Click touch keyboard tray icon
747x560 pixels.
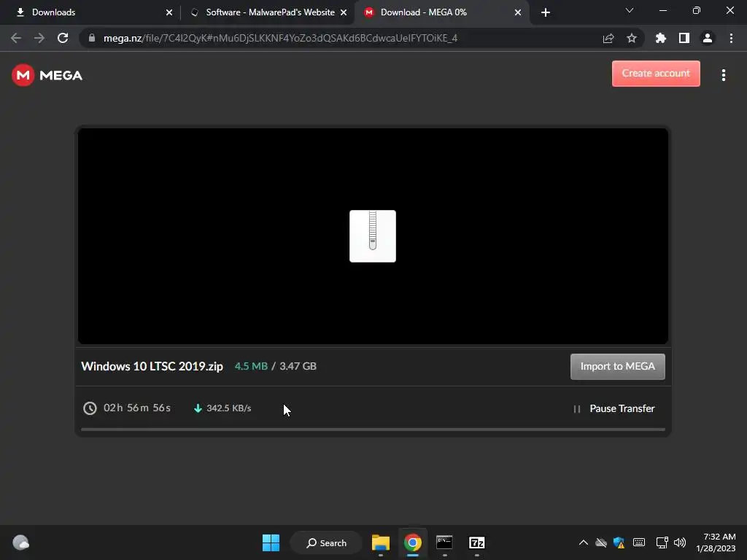639,542
